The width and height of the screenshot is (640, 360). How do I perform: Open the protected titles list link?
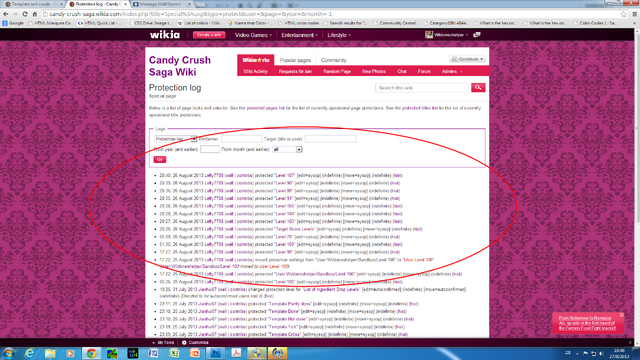(420, 108)
